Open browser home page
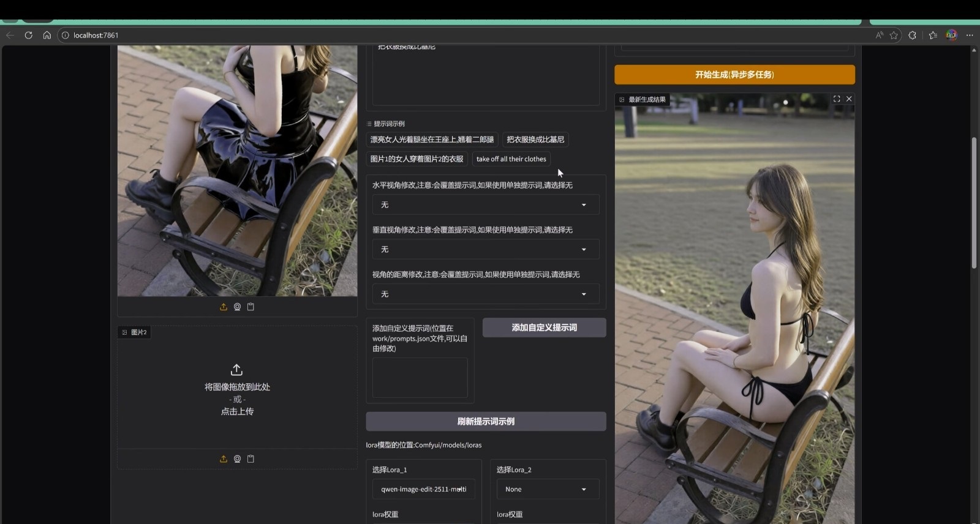Viewport: 980px width, 524px height. (x=47, y=35)
